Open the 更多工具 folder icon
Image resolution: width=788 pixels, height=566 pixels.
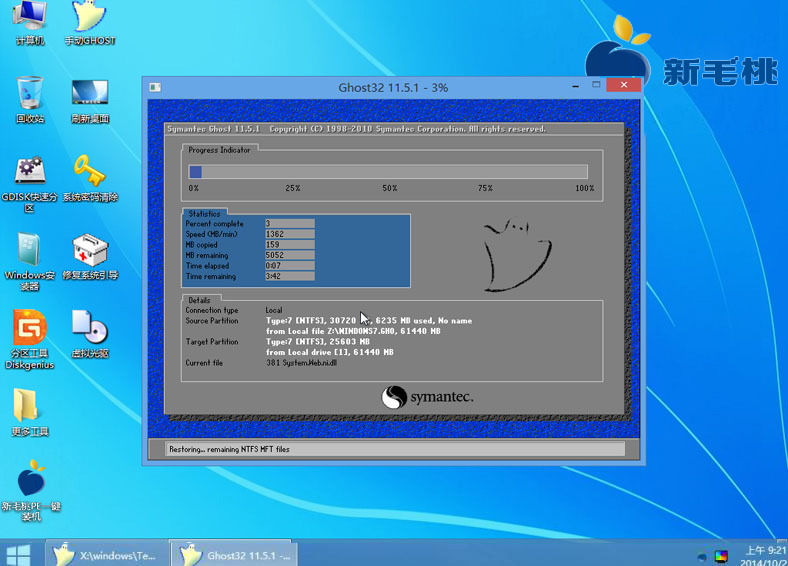(x=30, y=412)
